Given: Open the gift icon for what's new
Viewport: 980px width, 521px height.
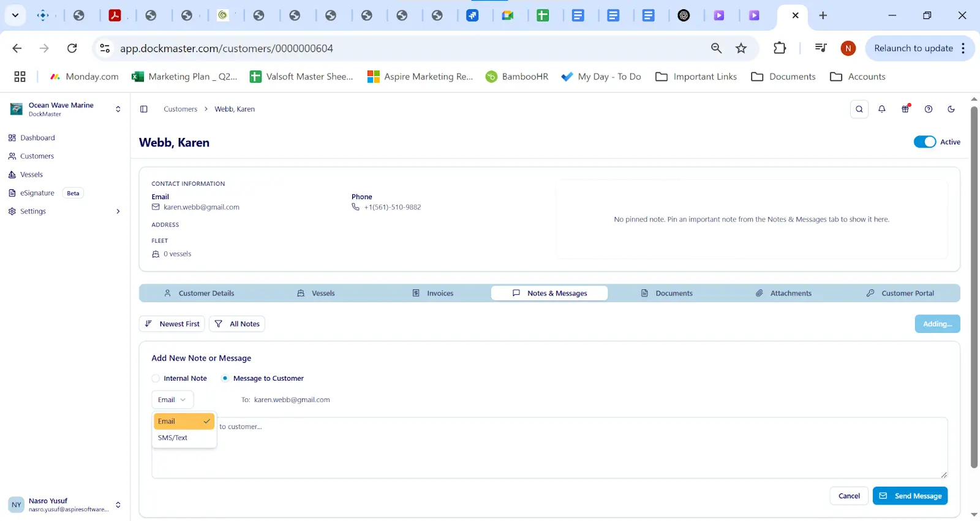Looking at the screenshot, I should 905,109.
